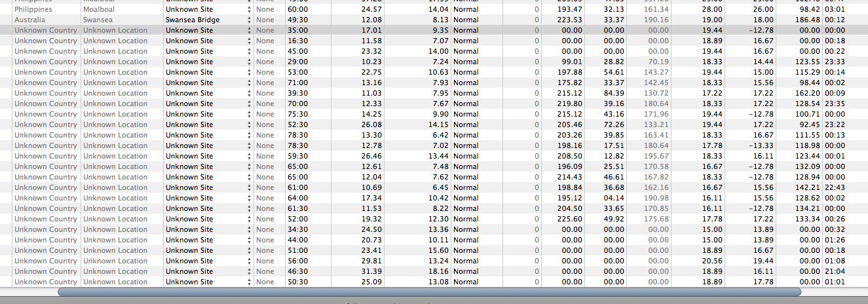The image size is (868, 304).
Task: Select the 45:00 duration cell
Action: coord(298,52)
